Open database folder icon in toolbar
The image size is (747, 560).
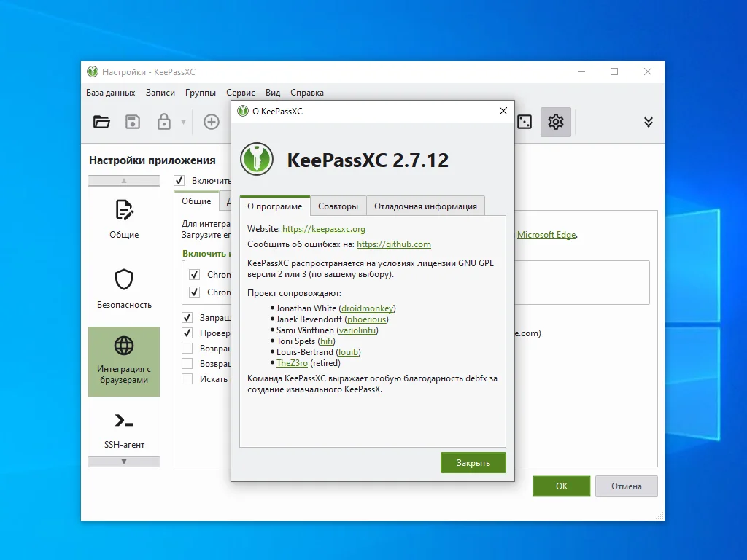(x=101, y=122)
